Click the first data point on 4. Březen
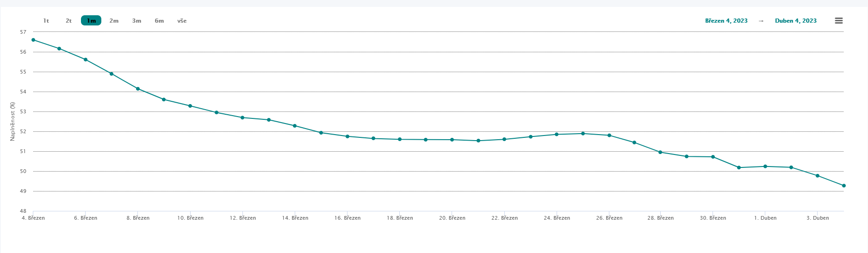This screenshot has width=868, height=253. click(33, 40)
